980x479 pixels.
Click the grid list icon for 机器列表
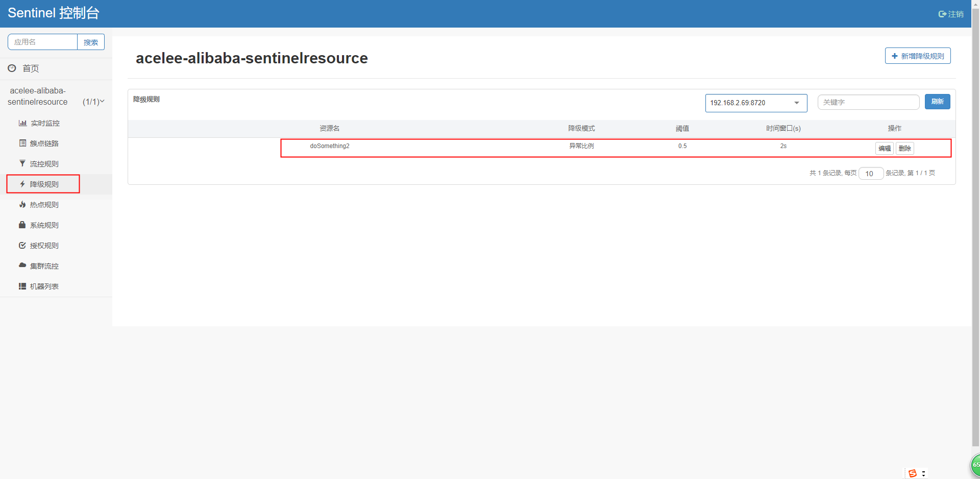[22, 286]
